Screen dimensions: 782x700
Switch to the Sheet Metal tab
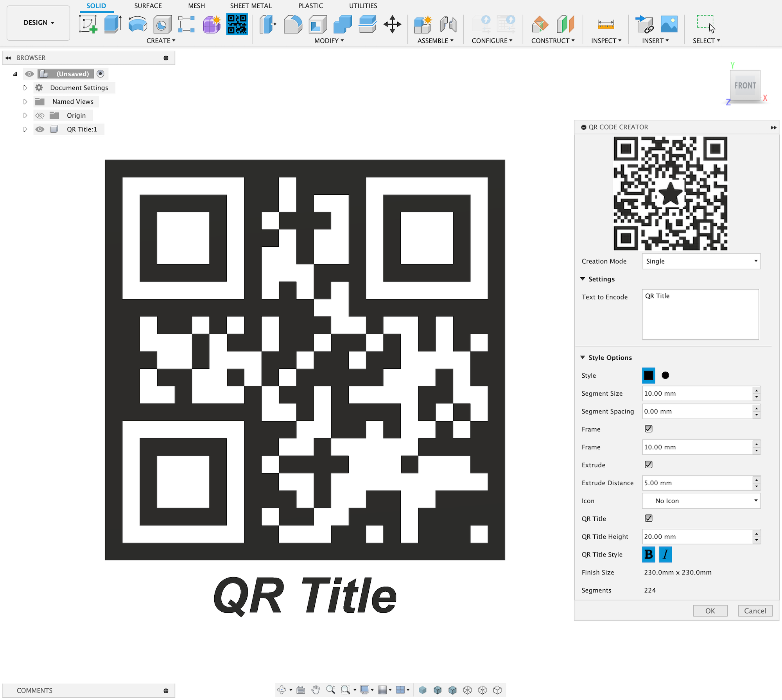tap(251, 6)
